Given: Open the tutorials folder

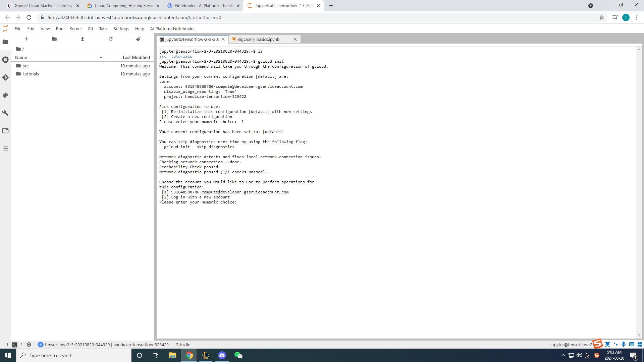Looking at the screenshot, I should point(31,74).
